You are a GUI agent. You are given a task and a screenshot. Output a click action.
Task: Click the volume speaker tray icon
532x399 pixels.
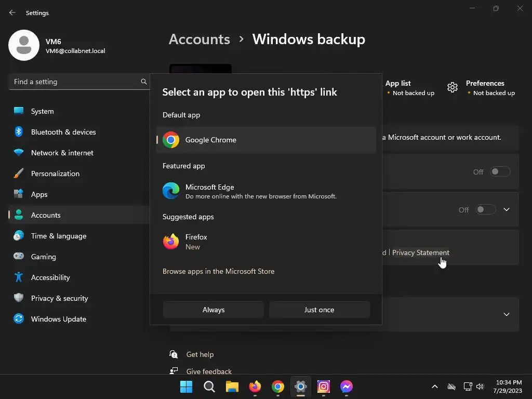480,387
